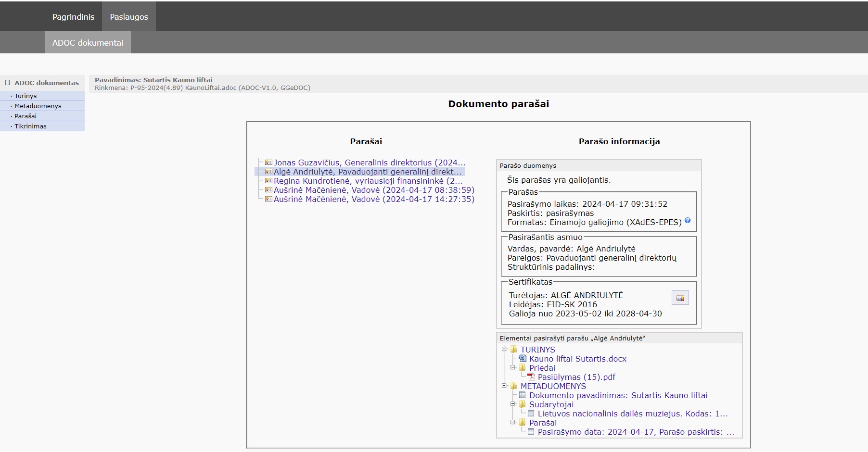Click the PDF icon for Pasiūlymas (15).pdf
The width and height of the screenshot is (868, 452).
(x=531, y=377)
